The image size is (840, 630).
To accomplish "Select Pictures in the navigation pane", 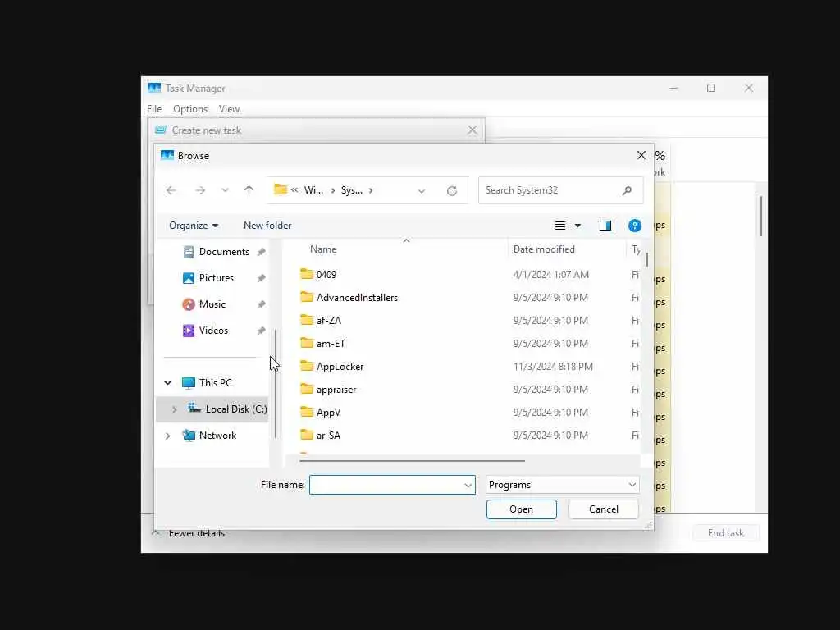I will 216,278.
